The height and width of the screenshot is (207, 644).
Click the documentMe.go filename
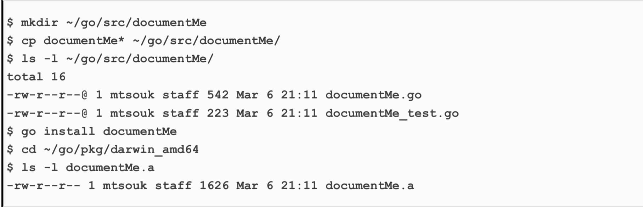click(x=373, y=95)
